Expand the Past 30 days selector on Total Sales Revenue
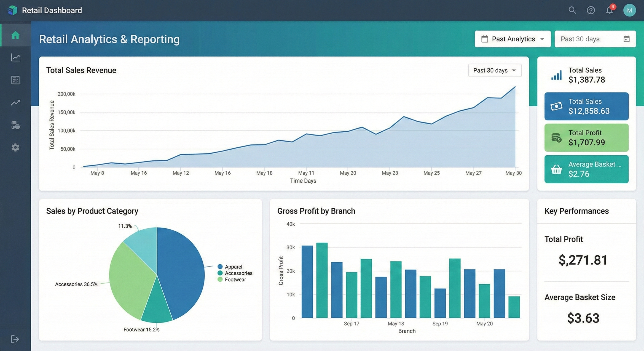This screenshot has height=351, width=644. 494,70
